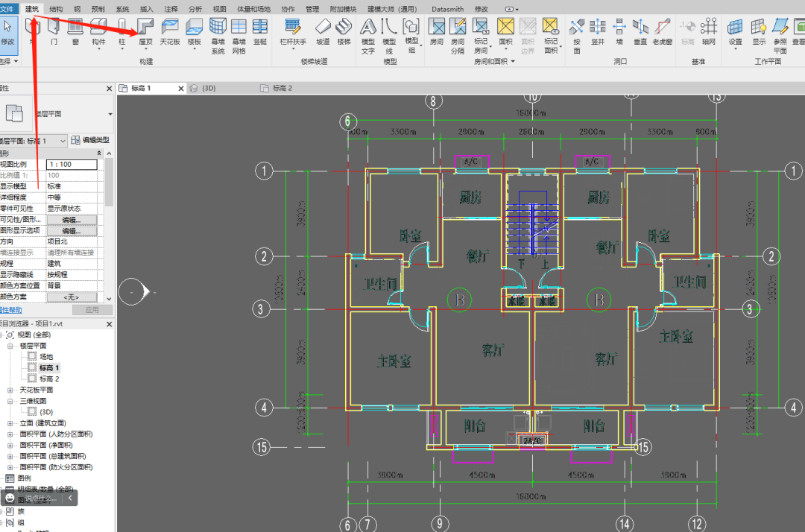This screenshot has height=532, width=805.
Task: Click the 楼梯 stair tool
Action: (x=344, y=32)
